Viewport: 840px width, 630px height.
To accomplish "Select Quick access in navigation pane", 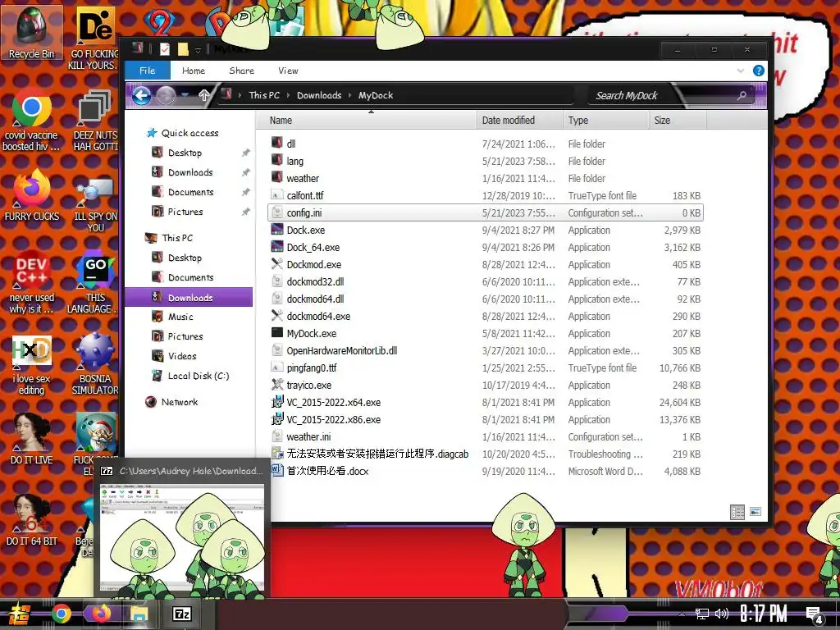I will (189, 134).
